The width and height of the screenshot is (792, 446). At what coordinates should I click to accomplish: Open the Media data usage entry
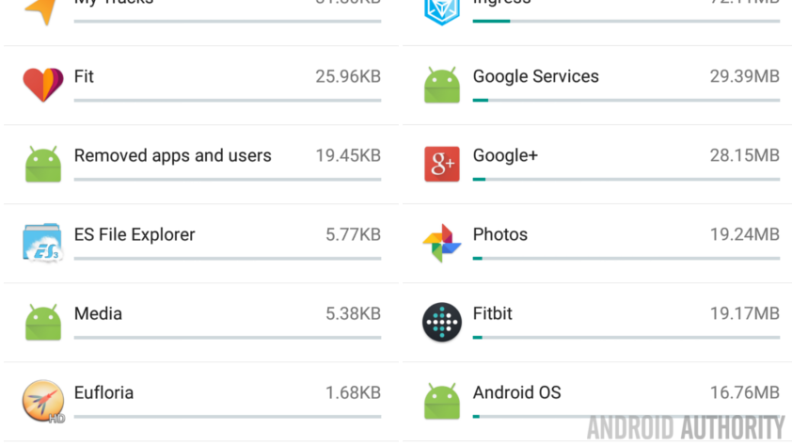pos(98,314)
